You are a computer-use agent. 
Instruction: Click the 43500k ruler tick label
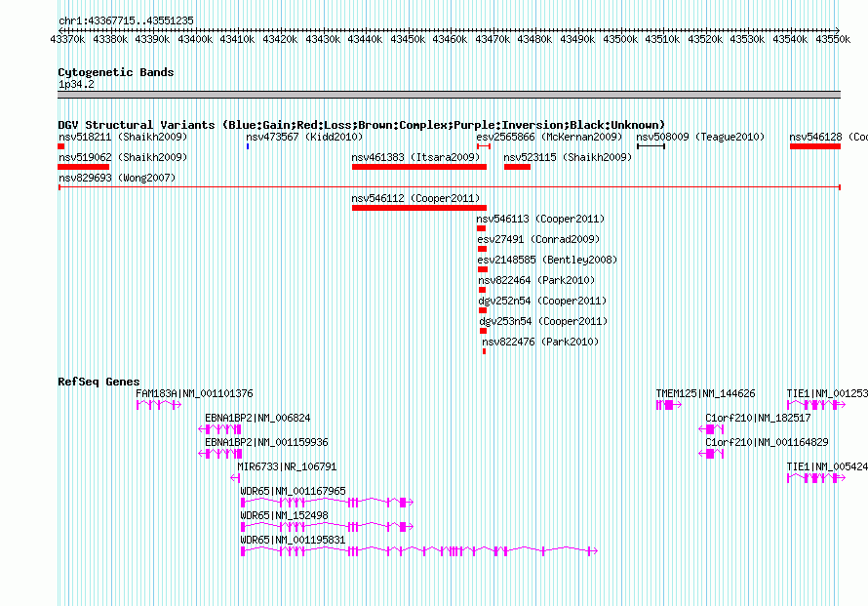pos(620,39)
